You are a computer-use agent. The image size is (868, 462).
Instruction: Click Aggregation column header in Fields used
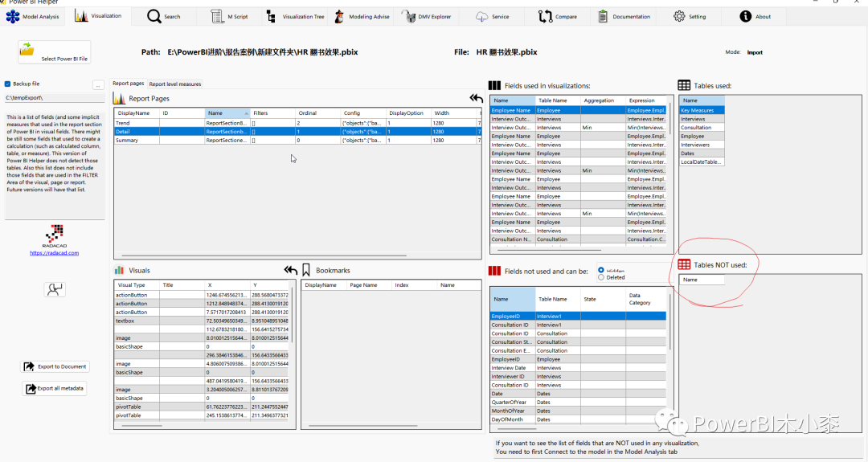pos(602,100)
